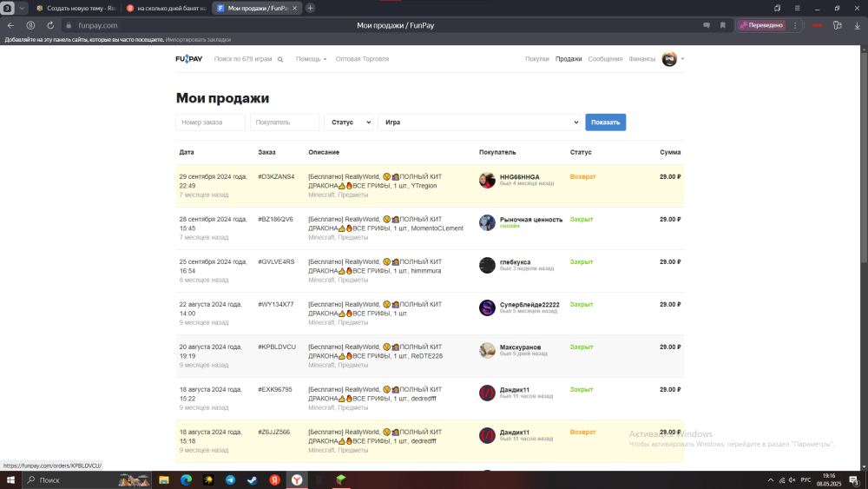Open the page feedback comment icon

coord(707,25)
